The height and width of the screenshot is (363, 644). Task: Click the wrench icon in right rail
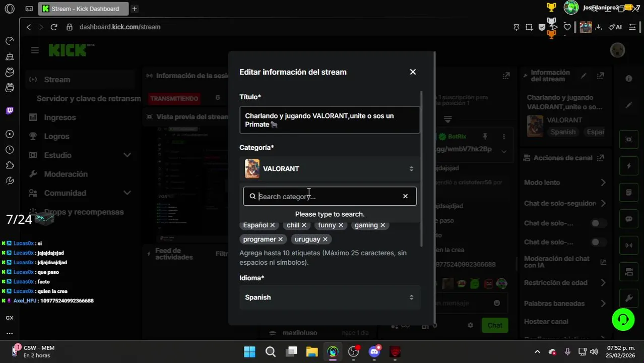[629, 298]
